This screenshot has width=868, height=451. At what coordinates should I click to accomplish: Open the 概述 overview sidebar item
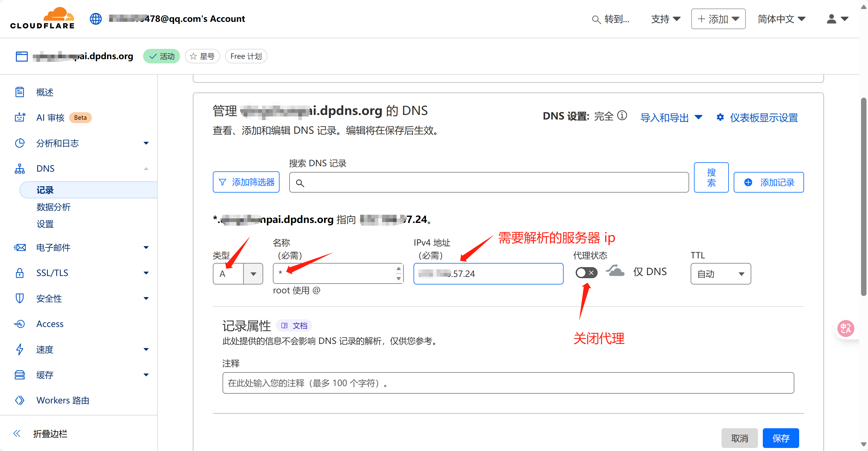[x=45, y=92]
